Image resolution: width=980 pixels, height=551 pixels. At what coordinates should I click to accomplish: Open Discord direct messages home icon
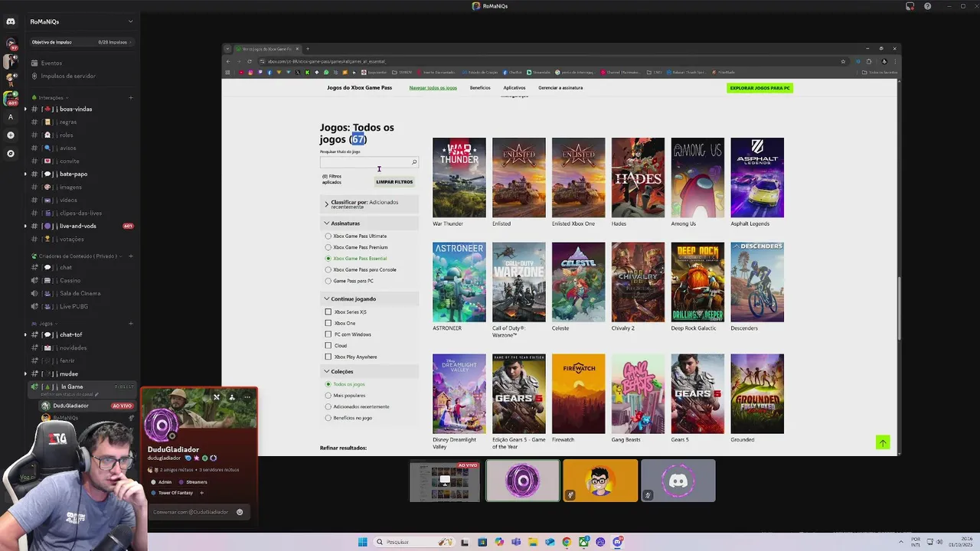(11, 21)
